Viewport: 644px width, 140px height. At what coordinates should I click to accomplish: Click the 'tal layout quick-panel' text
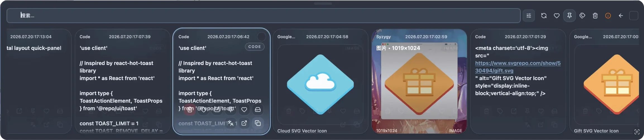[x=34, y=48]
